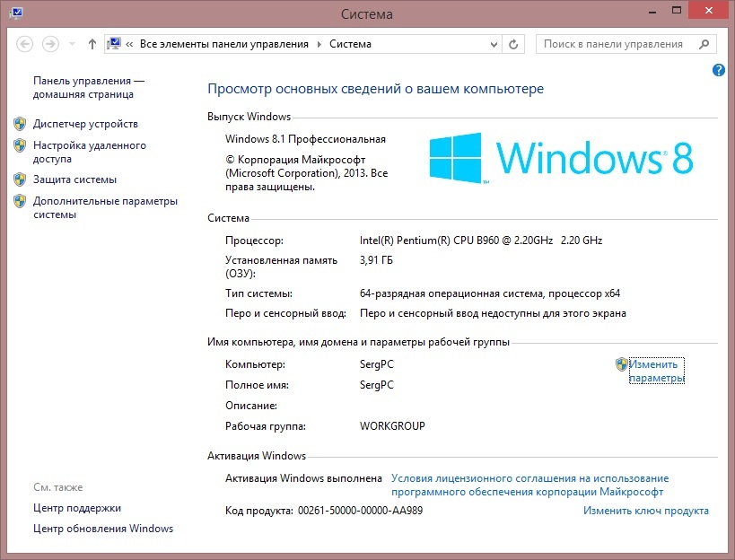Click the Windows 8 logo
Image resolution: width=735 pixels, height=560 pixels.
pos(561,158)
